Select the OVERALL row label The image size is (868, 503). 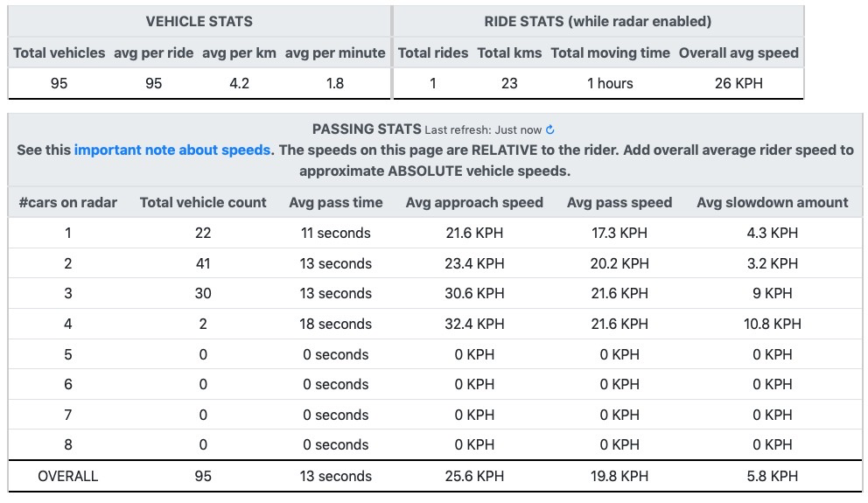(x=68, y=476)
